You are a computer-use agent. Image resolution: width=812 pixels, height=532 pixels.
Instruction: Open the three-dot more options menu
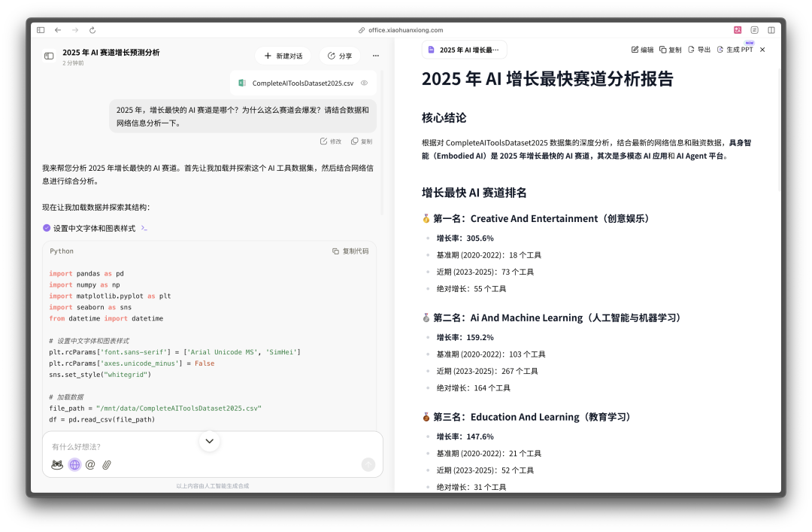point(376,56)
